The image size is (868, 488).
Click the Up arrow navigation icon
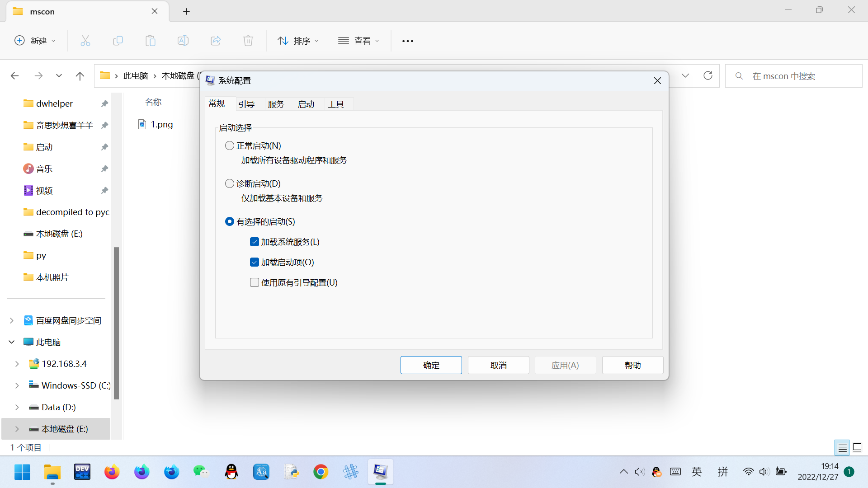point(80,76)
